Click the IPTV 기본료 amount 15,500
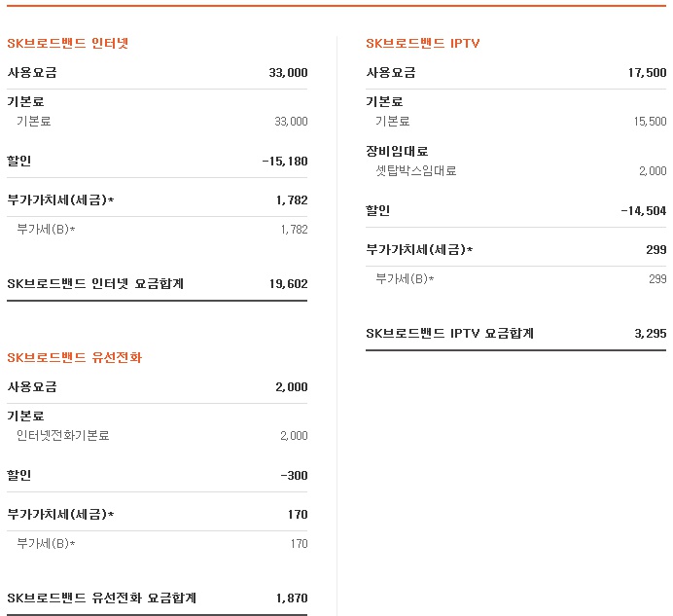Image resolution: width=673 pixels, height=616 pixels. (x=650, y=122)
